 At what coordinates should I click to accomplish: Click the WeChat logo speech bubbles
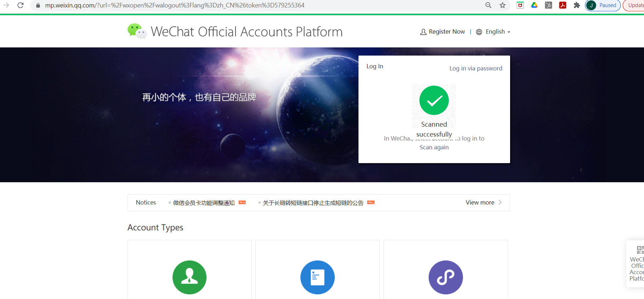tap(137, 31)
